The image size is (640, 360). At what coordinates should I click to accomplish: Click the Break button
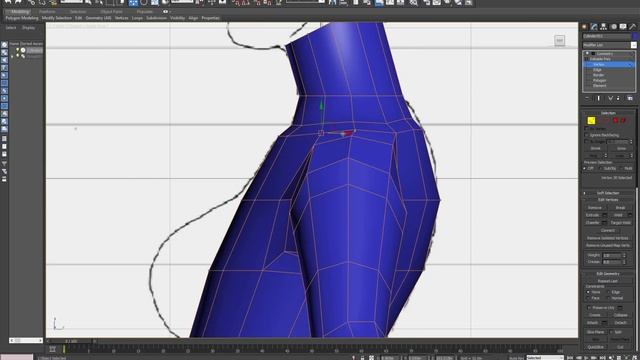(620, 208)
